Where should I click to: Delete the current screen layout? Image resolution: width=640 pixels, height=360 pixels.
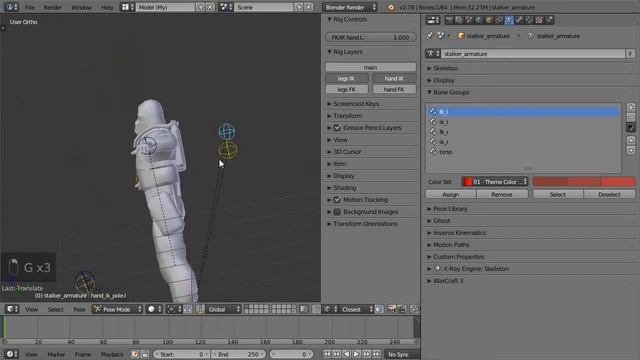pos(210,7)
